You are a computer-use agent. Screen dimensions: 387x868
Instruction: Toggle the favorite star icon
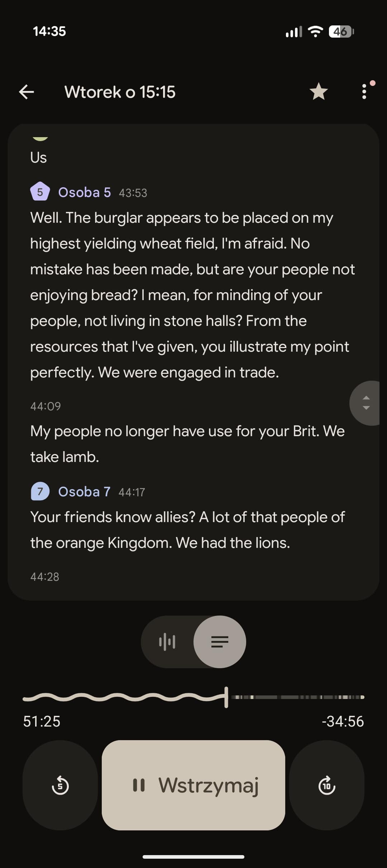pos(319,92)
